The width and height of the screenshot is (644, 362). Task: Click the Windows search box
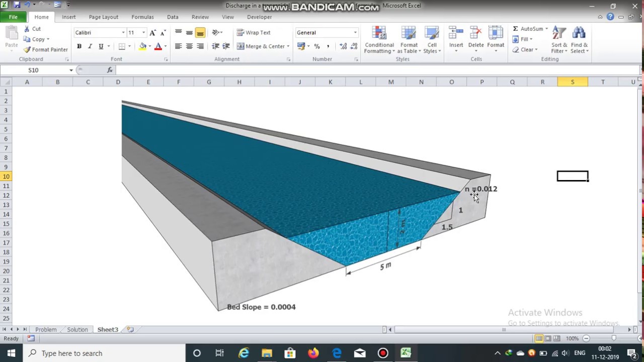click(104, 353)
